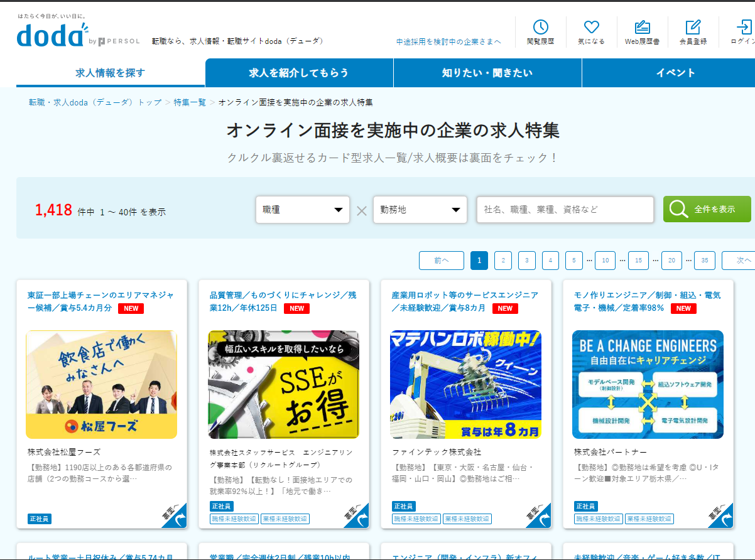
Task: Select page 1 in pagination
Action: tap(479, 261)
